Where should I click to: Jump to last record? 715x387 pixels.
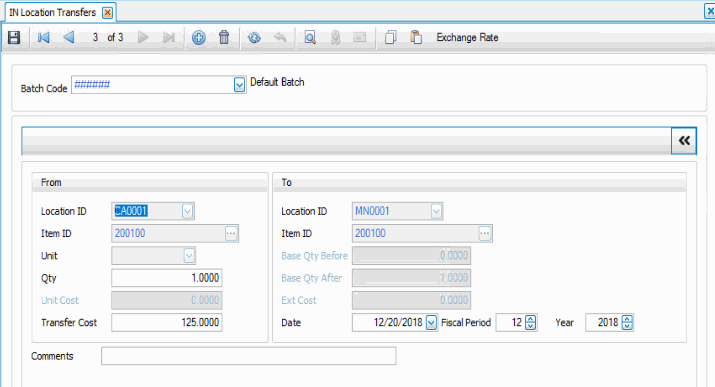coord(169,37)
